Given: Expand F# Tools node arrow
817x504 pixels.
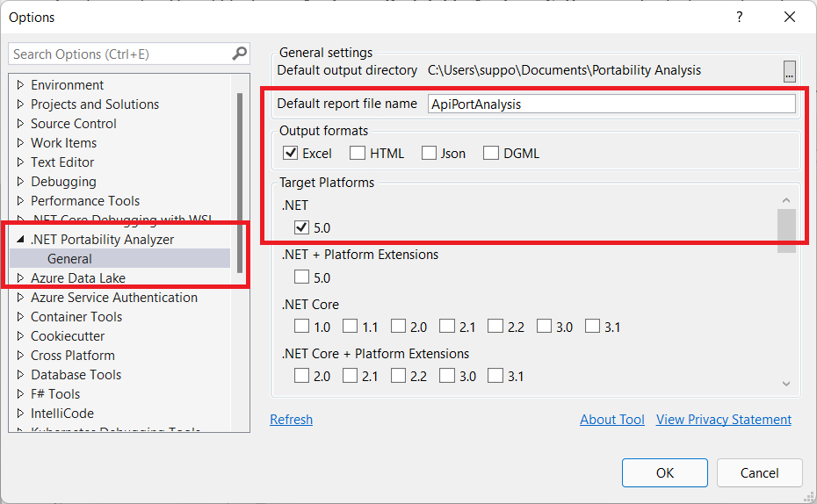Looking at the screenshot, I should click(x=20, y=393).
